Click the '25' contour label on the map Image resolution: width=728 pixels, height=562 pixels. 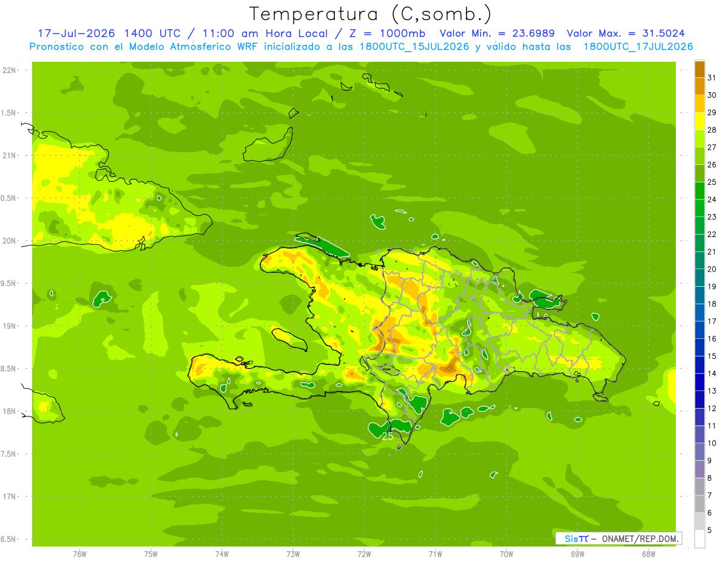tap(388, 437)
